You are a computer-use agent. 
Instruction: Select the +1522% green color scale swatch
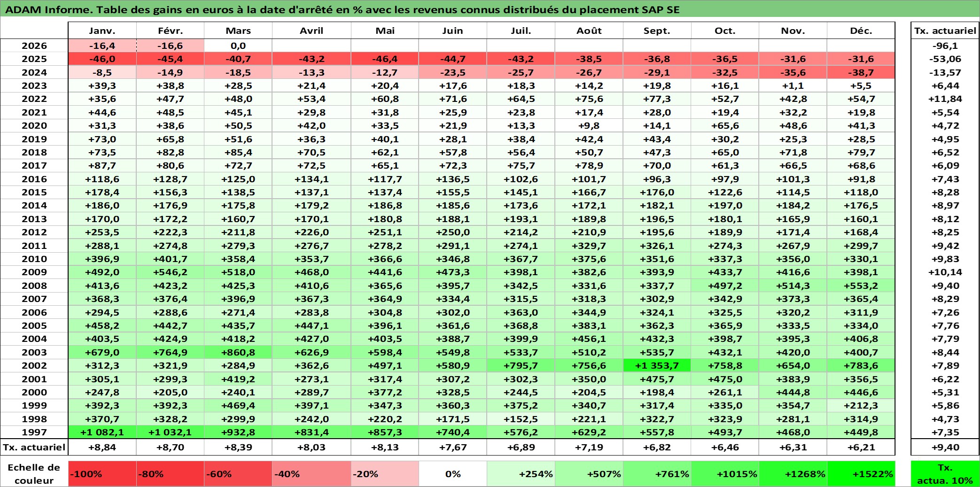click(x=861, y=474)
